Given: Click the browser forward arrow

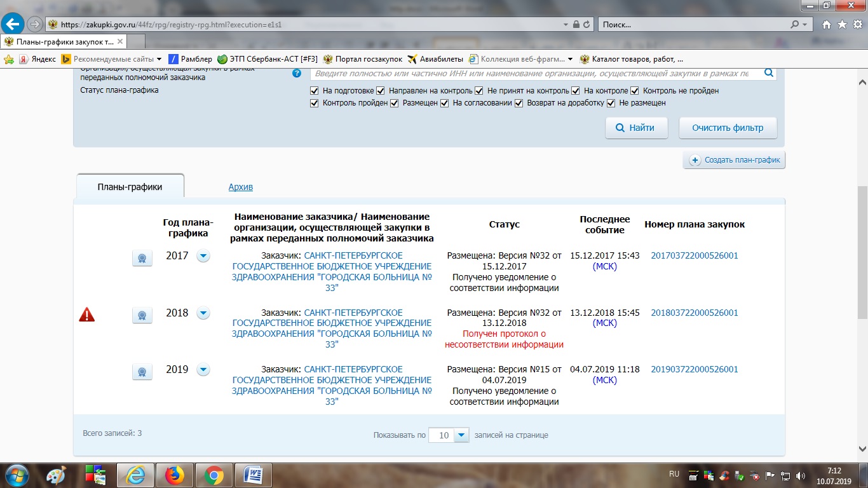Looking at the screenshot, I should [35, 25].
